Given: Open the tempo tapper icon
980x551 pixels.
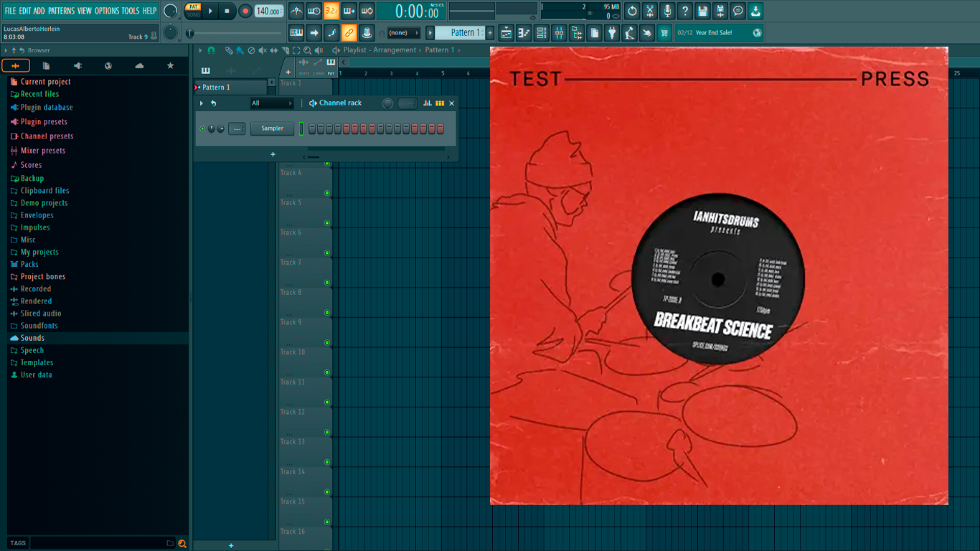Looking at the screenshot, I should pos(629,32).
